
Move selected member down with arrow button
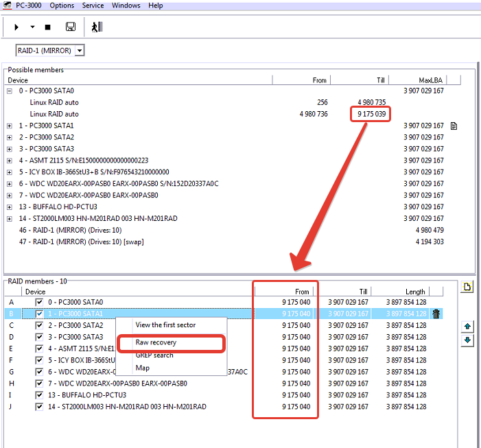coord(467,340)
